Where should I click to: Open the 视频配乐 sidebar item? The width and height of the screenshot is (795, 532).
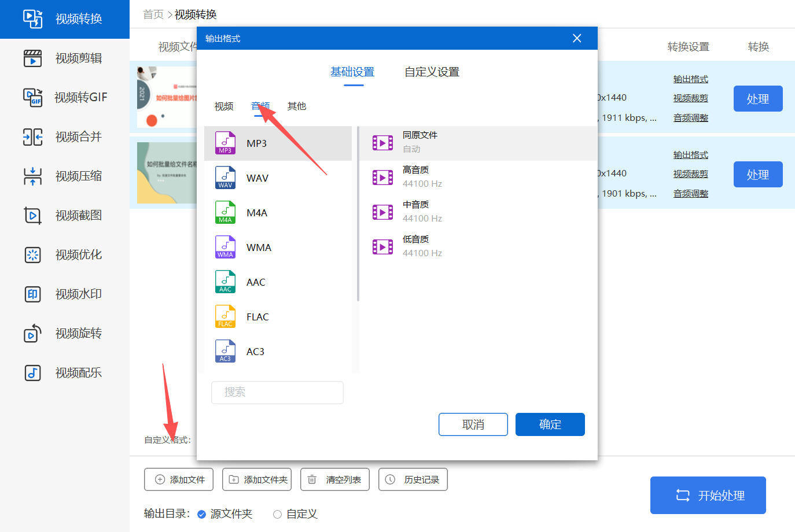(x=65, y=372)
